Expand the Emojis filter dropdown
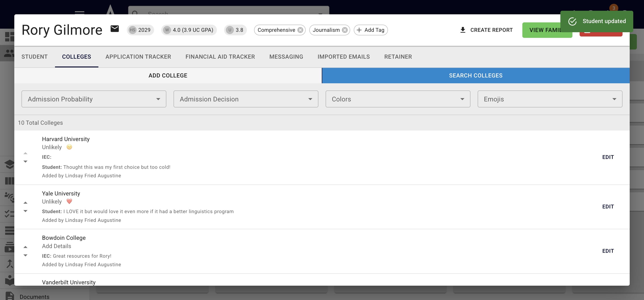 (x=550, y=99)
